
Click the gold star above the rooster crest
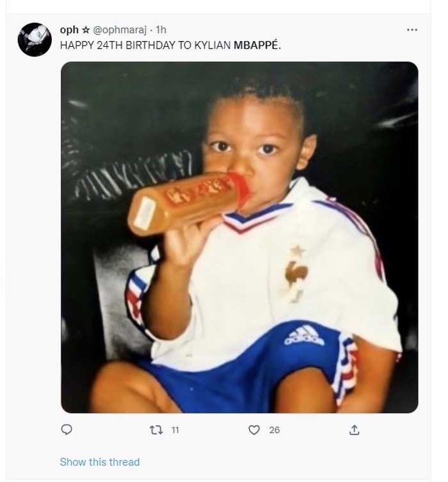coord(298,250)
